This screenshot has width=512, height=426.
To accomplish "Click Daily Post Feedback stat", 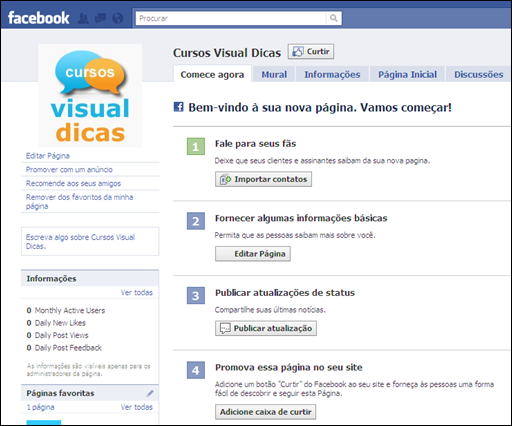I will 64,348.
